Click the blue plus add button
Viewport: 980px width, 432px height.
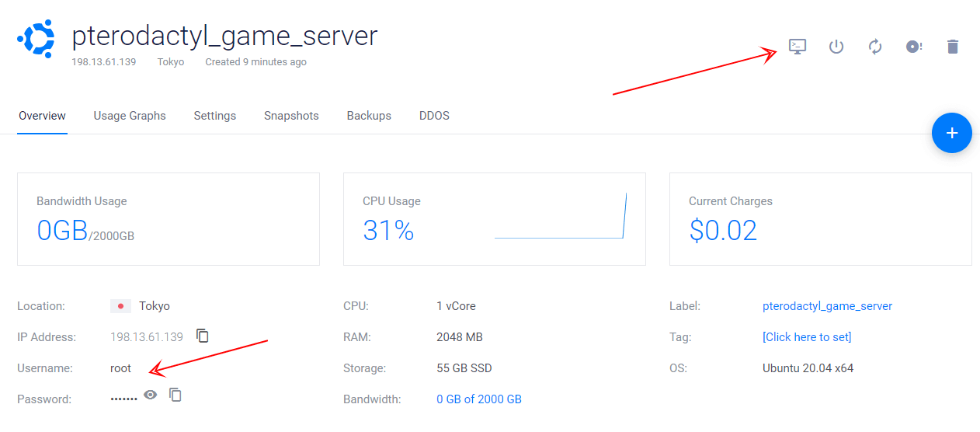click(951, 133)
